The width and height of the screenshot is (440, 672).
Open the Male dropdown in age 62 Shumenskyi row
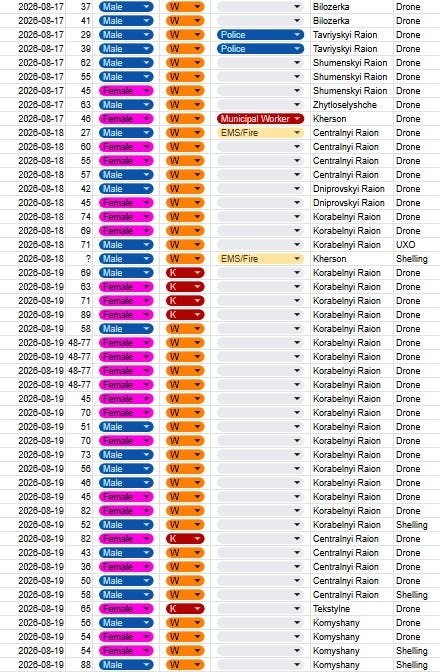126,63
